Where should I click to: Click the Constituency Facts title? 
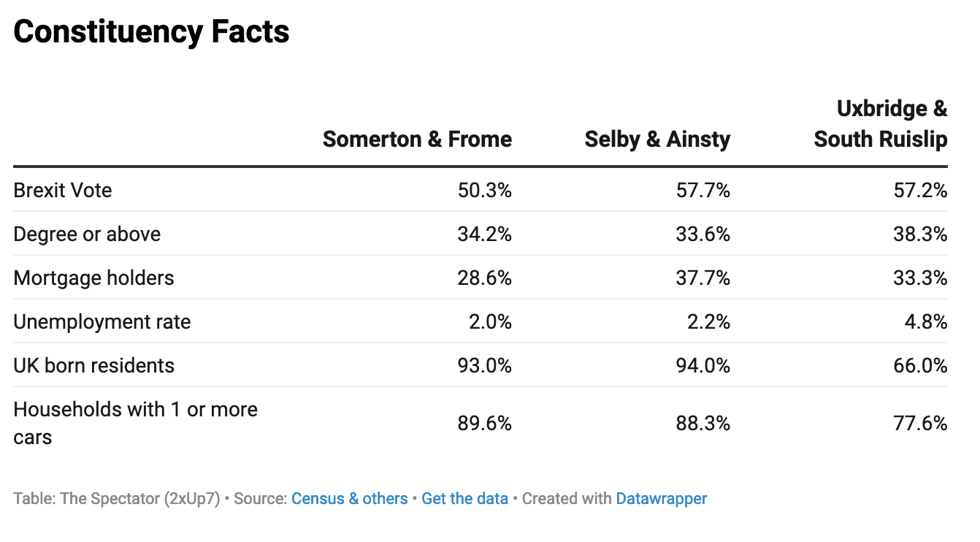tap(152, 32)
